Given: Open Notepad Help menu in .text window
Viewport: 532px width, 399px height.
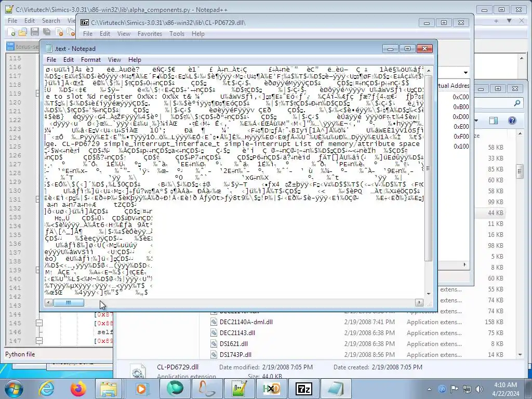Looking at the screenshot, I should (x=135, y=60).
